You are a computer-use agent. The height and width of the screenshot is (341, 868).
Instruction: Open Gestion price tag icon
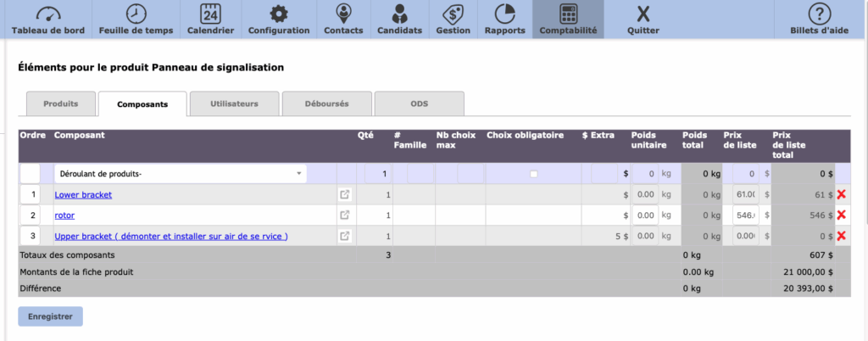tap(453, 15)
